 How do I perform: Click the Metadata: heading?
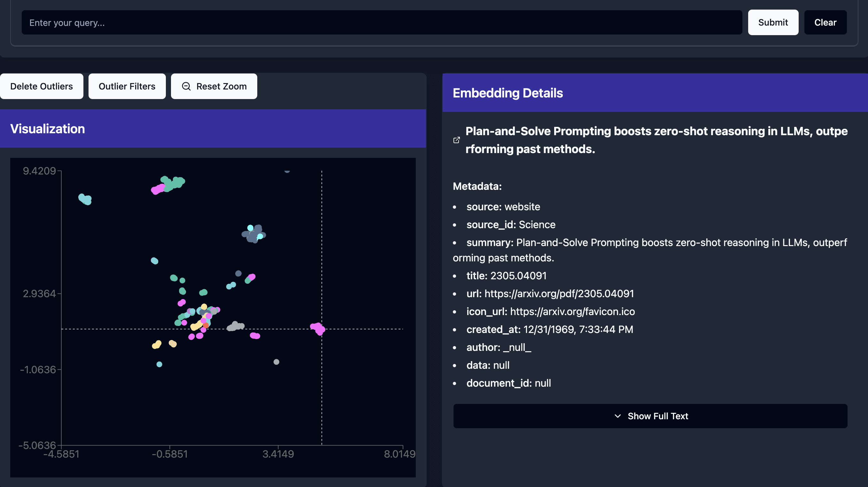477,186
